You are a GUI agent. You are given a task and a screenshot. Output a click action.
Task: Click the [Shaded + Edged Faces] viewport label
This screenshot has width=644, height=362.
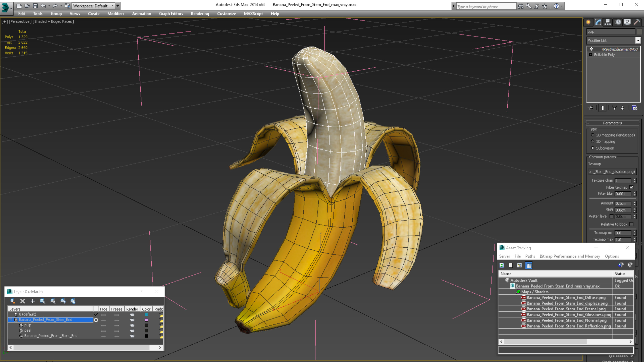point(53,21)
